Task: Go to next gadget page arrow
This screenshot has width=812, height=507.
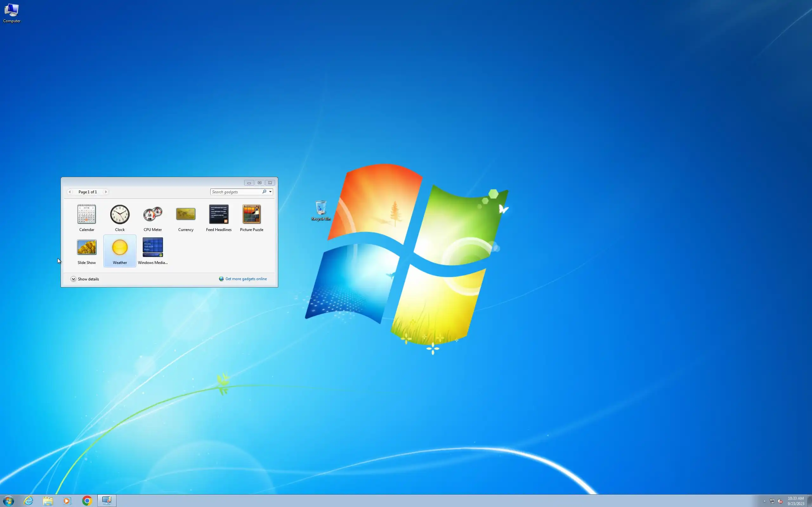Action: tap(106, 192)
